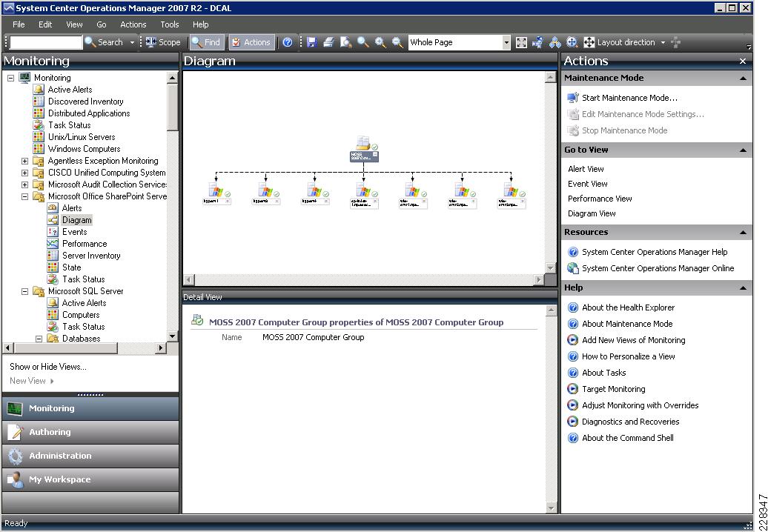
Task: Select the Diagram item under SharePoint Server
Action: point(77,220)
